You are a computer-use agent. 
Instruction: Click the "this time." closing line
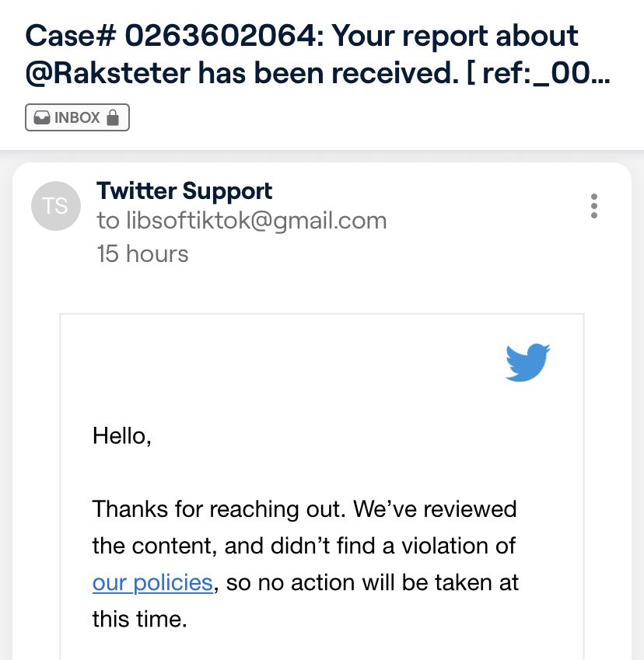click(139, 620)
